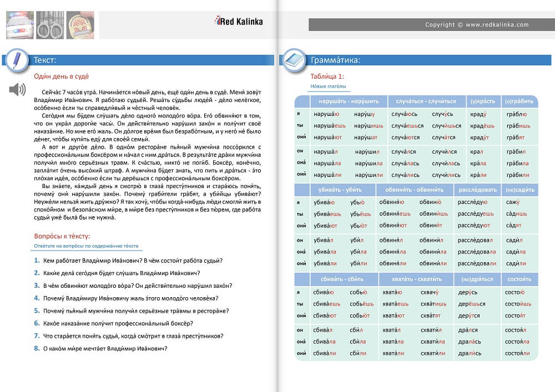Click table header состоять
The width and height of the screenshot is (555, 392).
point(519,279)
